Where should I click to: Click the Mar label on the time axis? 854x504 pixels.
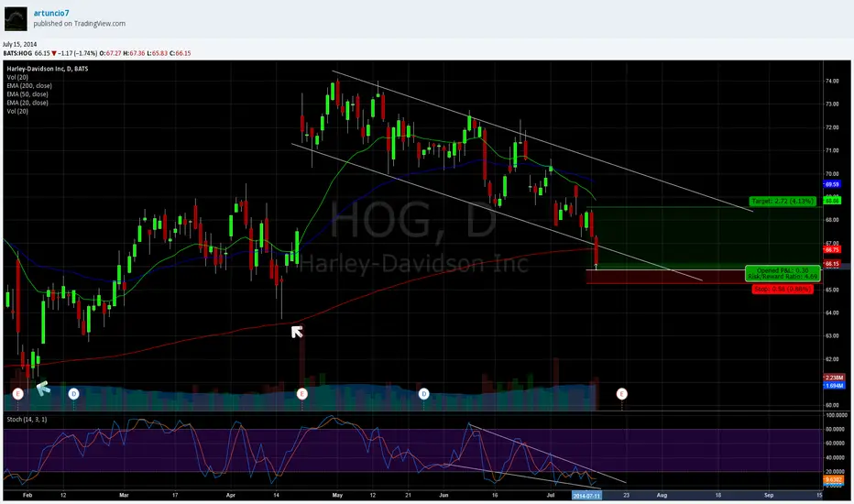[124, 495]
